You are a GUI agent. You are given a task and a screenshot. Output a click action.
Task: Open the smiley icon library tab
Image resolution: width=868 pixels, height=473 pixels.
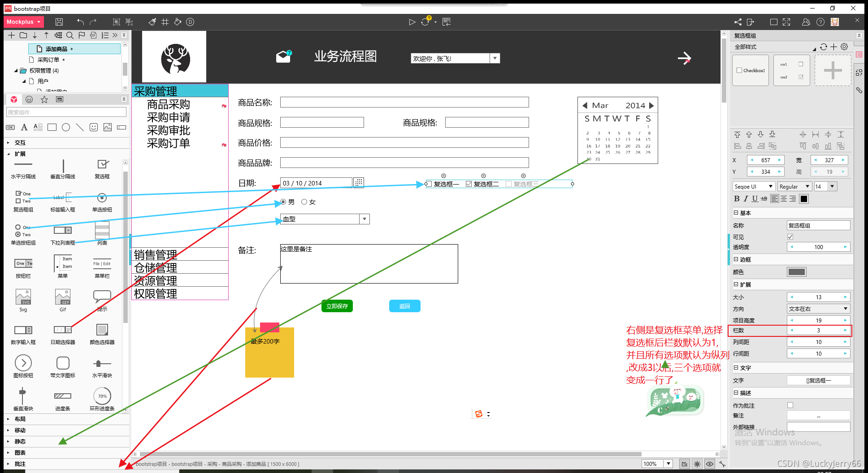coord(29,99)
